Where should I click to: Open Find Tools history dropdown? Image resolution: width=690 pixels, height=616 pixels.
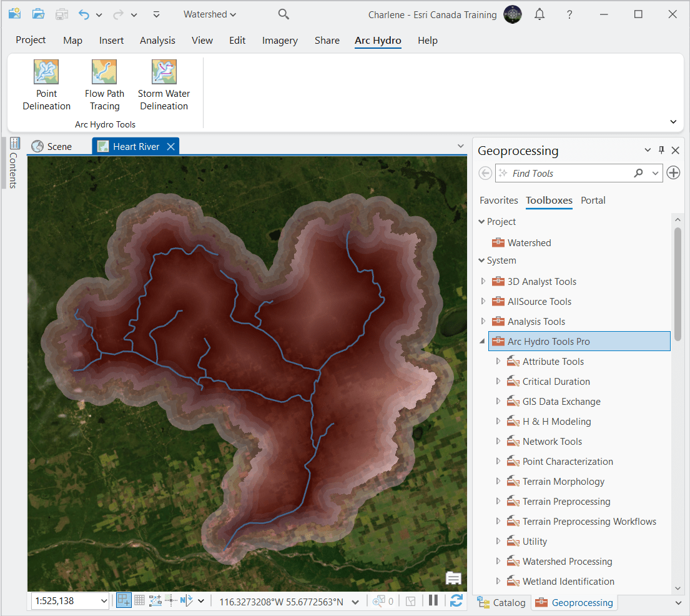coord(655,173)
